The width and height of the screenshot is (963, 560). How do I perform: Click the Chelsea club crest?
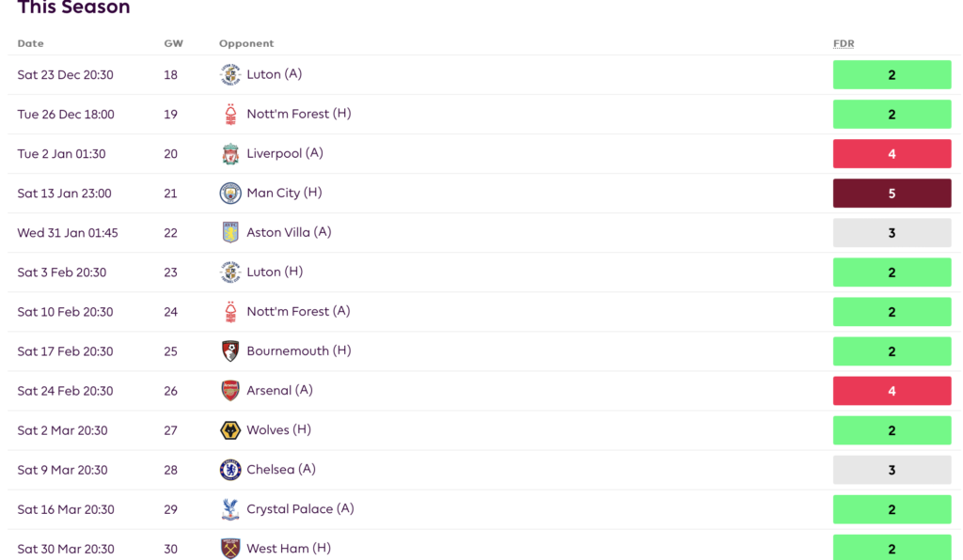tap(230, 470)
